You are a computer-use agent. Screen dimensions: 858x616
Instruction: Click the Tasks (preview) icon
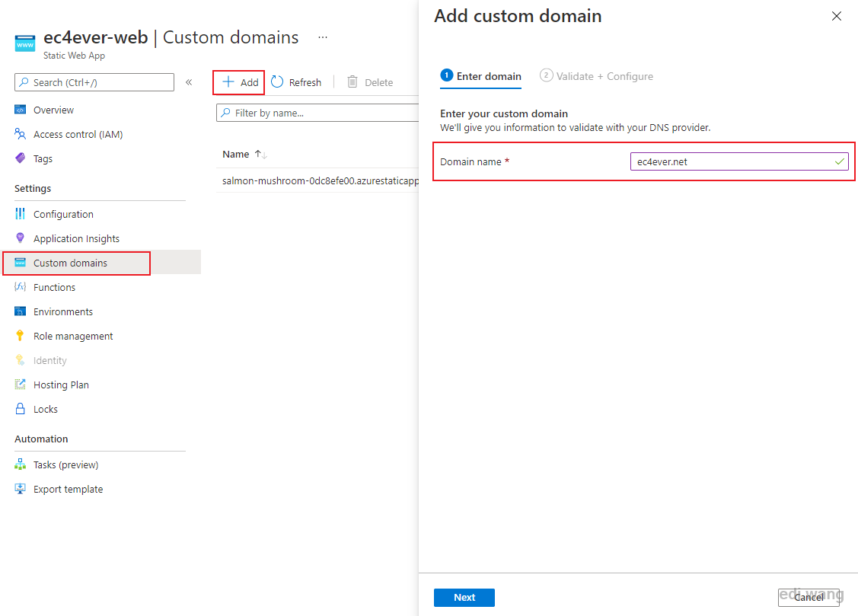(21, 464)
